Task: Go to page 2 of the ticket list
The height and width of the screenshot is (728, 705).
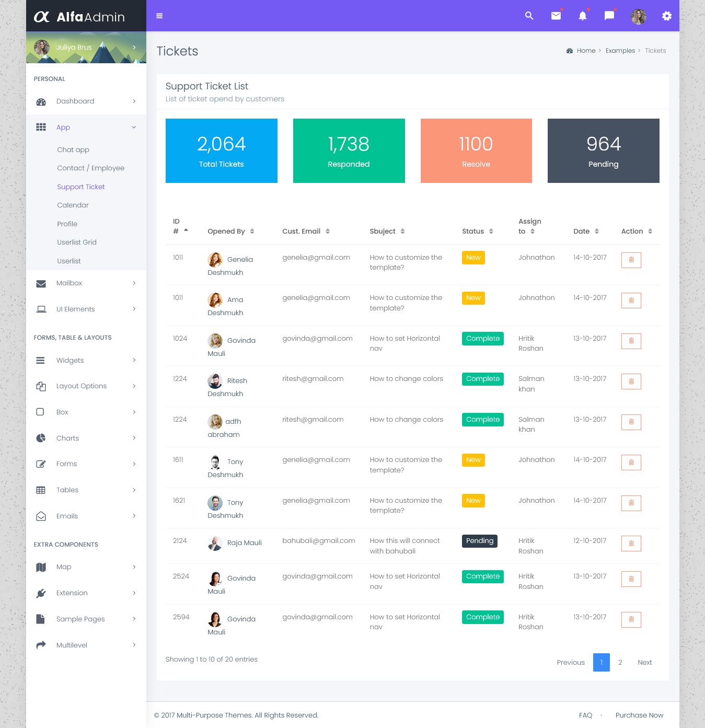Action: [620, 662]
